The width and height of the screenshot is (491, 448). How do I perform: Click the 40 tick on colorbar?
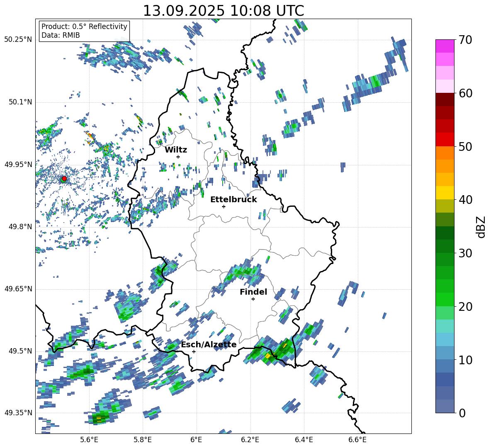[465, 200]
